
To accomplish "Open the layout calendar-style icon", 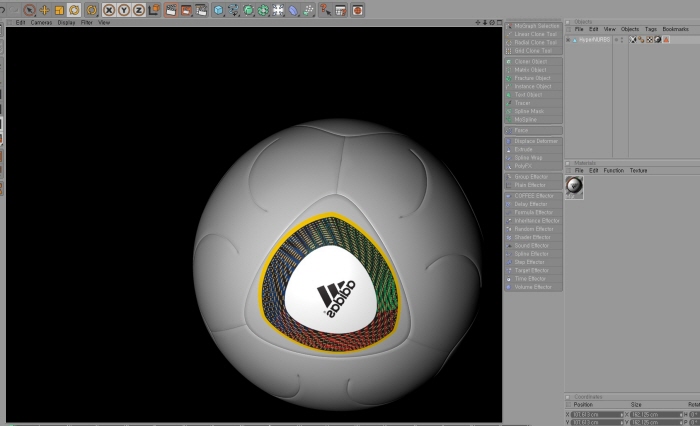I will [341, 10].
